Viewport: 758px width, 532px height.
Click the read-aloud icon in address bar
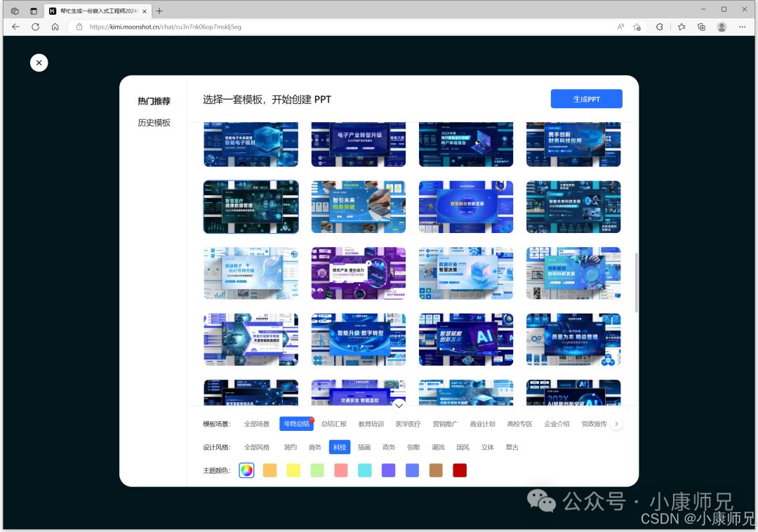pyautogui.click(x=620, y=27)
